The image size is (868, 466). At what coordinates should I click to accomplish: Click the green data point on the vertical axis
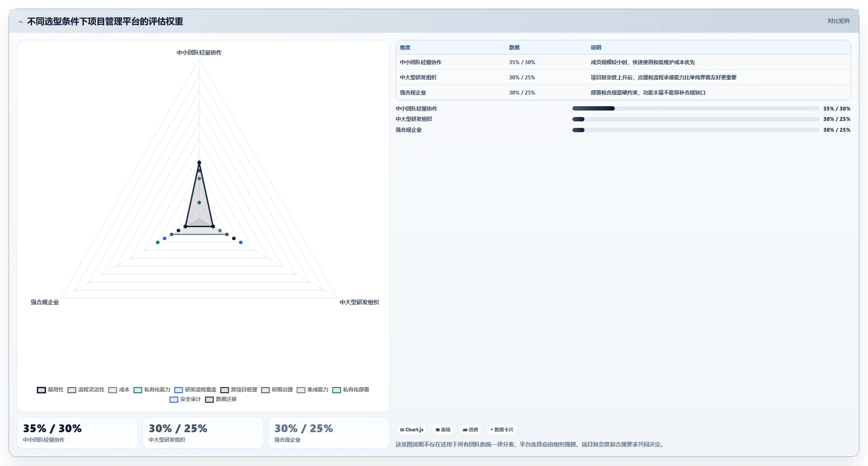point(199,202)
